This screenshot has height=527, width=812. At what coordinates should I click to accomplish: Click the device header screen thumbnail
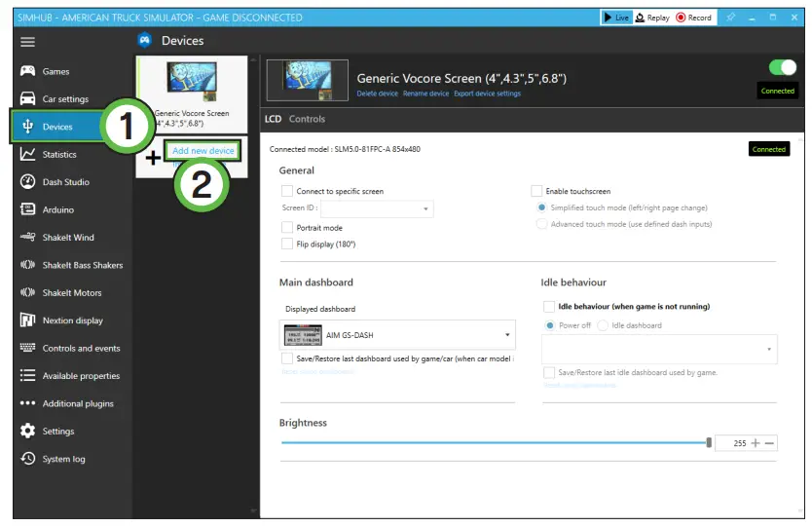pos(307,80)
